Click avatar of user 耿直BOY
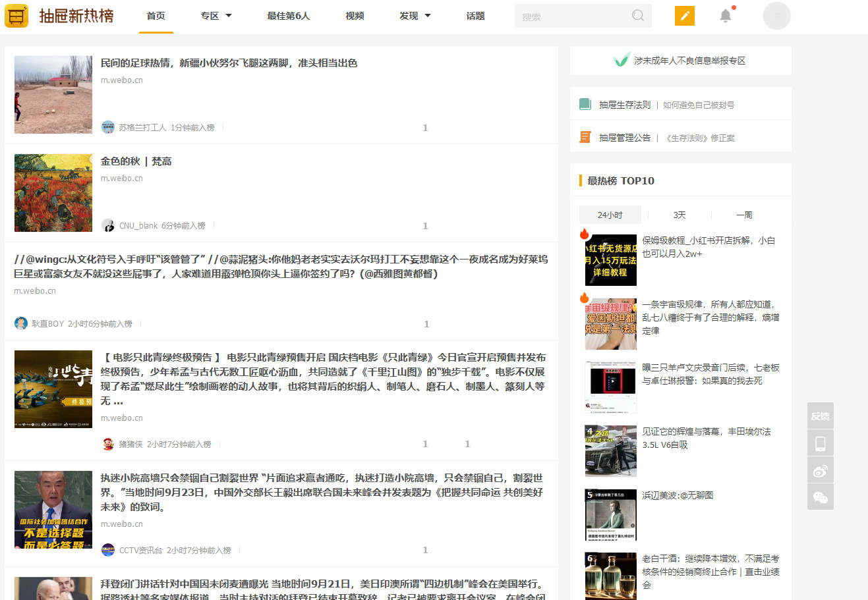The image size is (868, 600). point(21,323)
